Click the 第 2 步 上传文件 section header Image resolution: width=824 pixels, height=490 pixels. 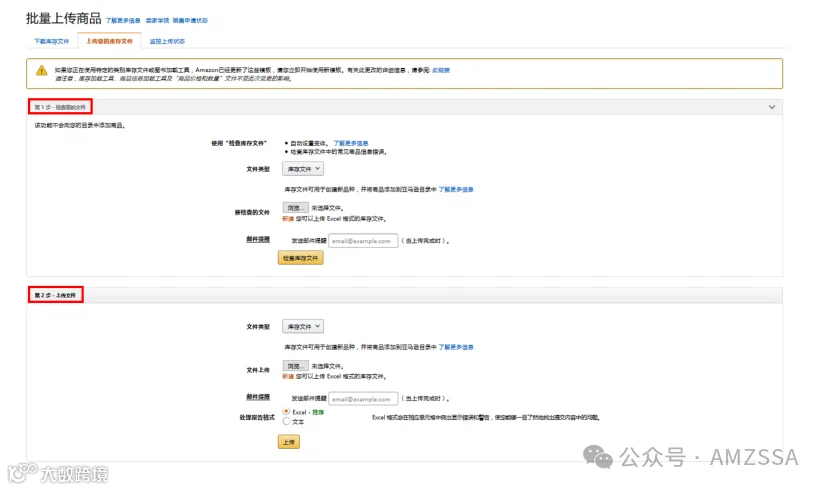click(55, 295)
